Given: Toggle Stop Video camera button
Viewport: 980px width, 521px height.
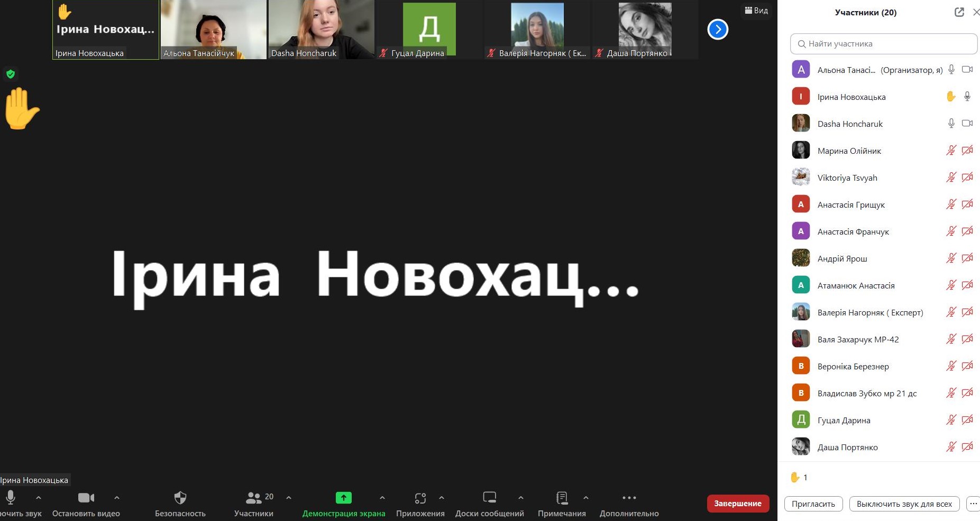Looking at the screenshot, I should coord(86,498).
